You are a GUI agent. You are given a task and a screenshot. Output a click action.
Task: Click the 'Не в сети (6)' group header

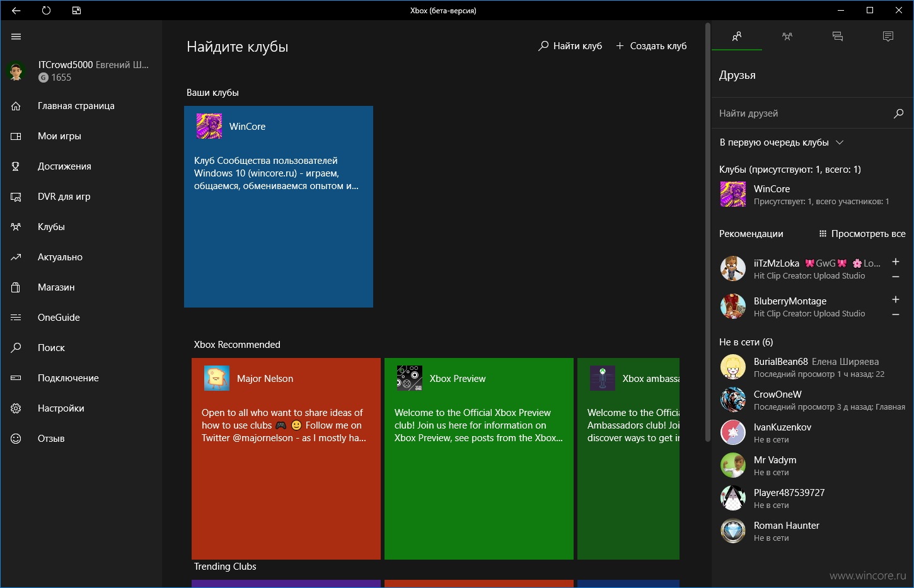pyautogui.click(x=746, y=342)
